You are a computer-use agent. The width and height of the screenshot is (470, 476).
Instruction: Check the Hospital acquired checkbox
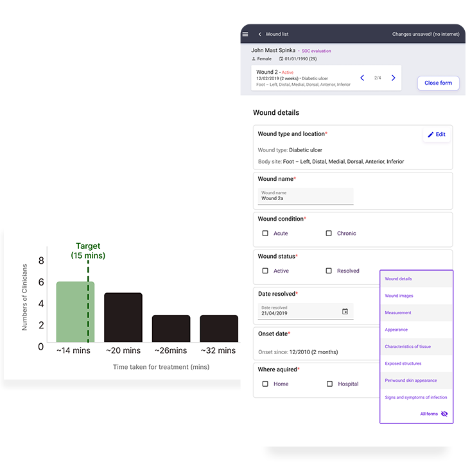[x=329, y=384]
